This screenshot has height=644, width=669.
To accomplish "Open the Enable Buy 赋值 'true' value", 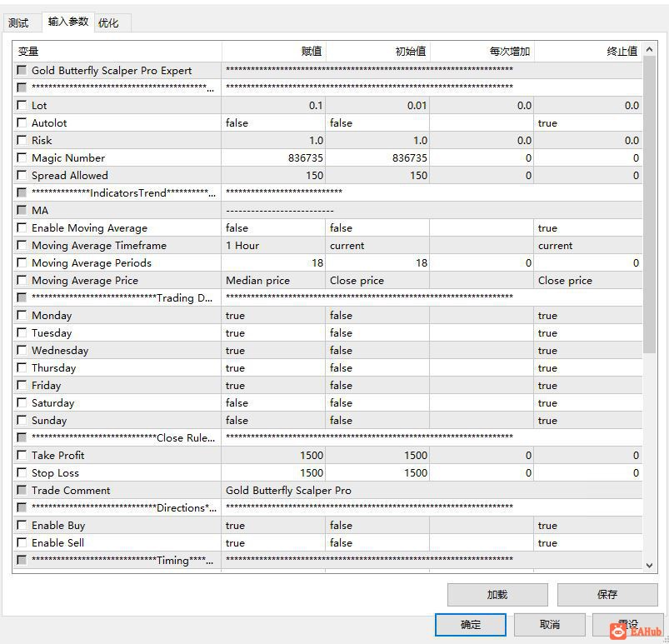I will pyautogui.click(x=273, y=526).
